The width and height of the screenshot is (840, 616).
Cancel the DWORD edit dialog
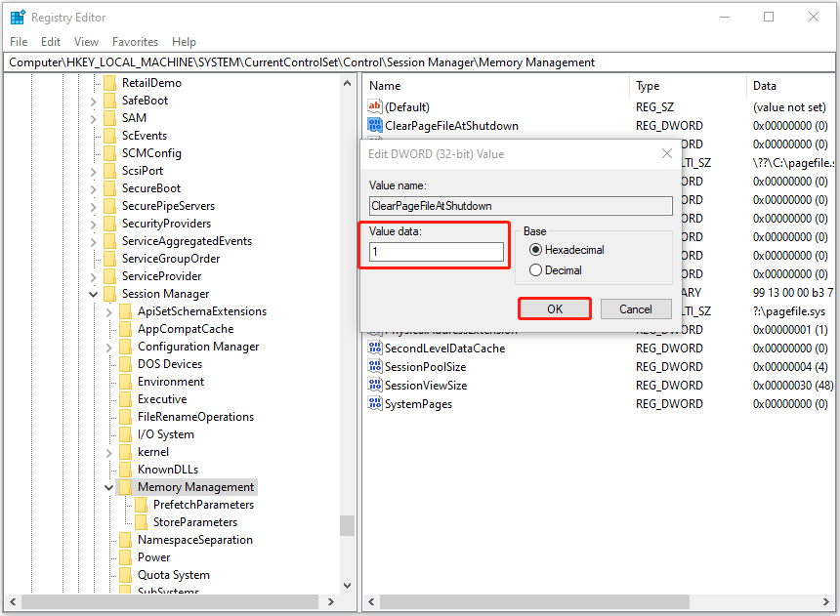[x=636, y=308]
